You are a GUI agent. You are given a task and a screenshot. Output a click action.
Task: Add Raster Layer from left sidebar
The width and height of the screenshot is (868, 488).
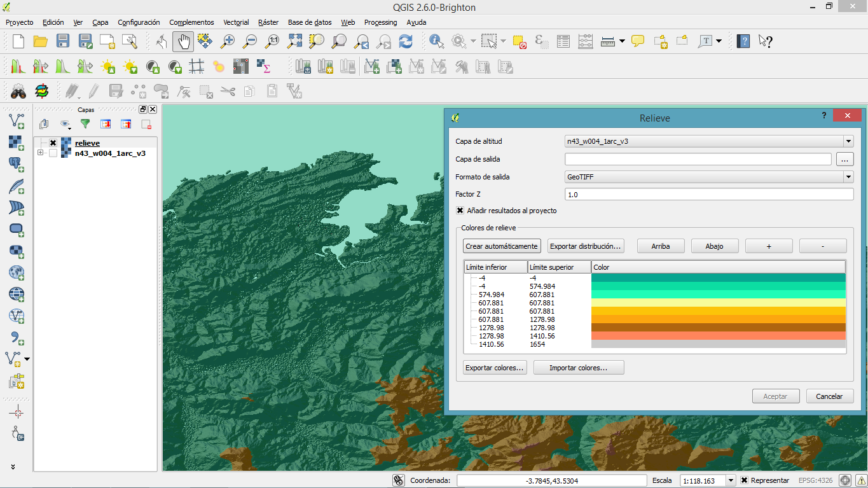pyautogui.click(x=17, y=143)
